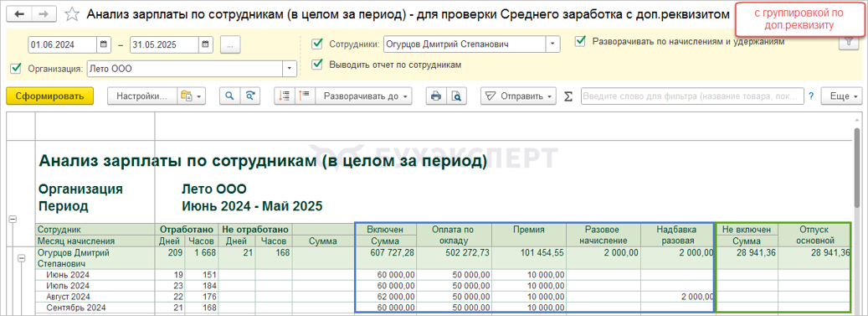Click the Разовое начисление column header
Image resolution: width=868 pixels, height=316 pixels.
[x=603, y=235]
